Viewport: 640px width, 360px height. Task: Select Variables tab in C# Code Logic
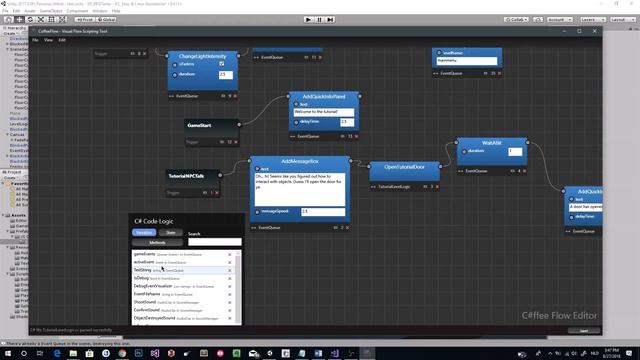[144, 233]
